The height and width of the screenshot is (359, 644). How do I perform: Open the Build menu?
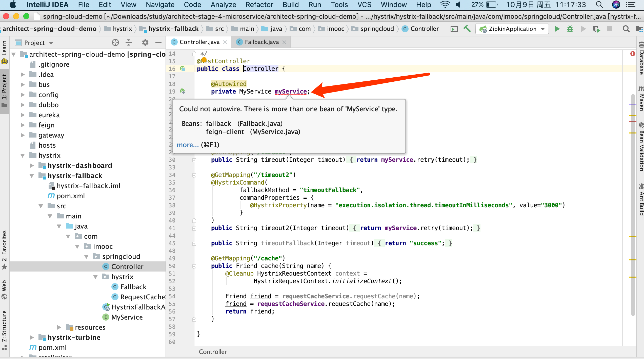pos(291,5)
